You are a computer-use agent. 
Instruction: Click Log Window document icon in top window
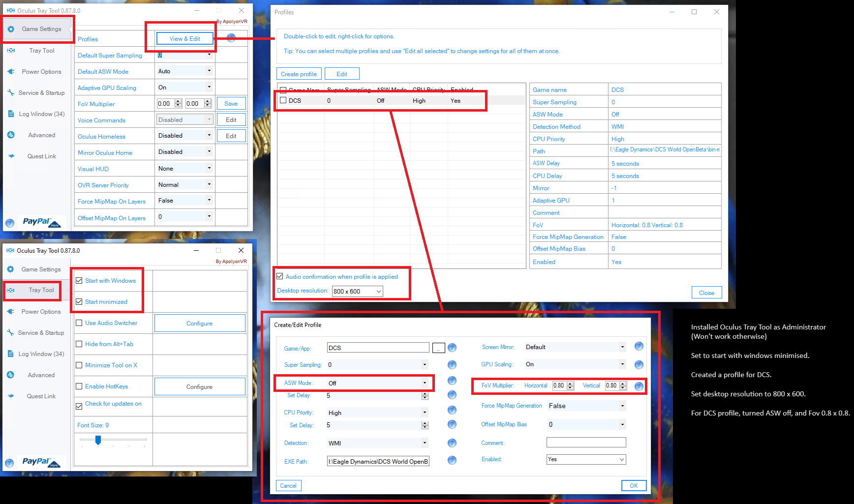(11, 114)
